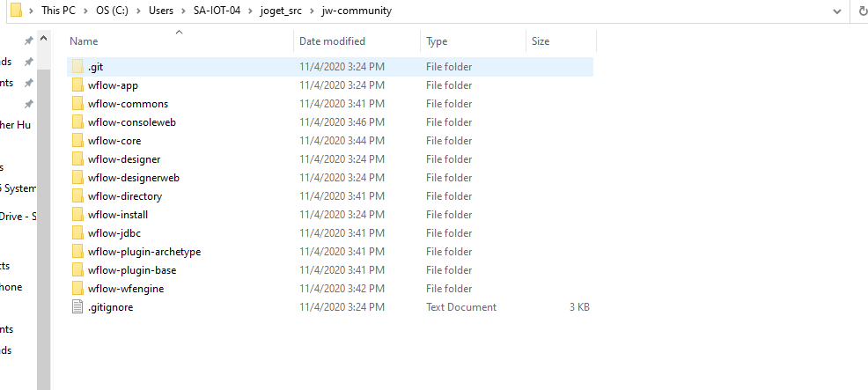Open the address bar history dropdown
The height and width of the screenshot is (390, 868).
(x=836, y=11)
